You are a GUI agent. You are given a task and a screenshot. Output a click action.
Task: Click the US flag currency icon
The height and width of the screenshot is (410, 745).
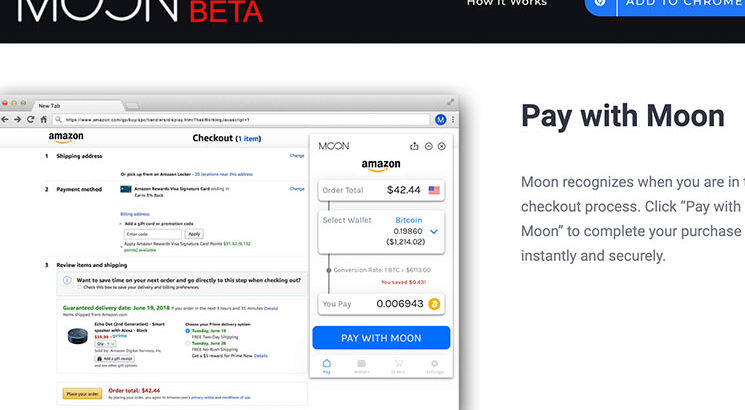pos(434,190)
